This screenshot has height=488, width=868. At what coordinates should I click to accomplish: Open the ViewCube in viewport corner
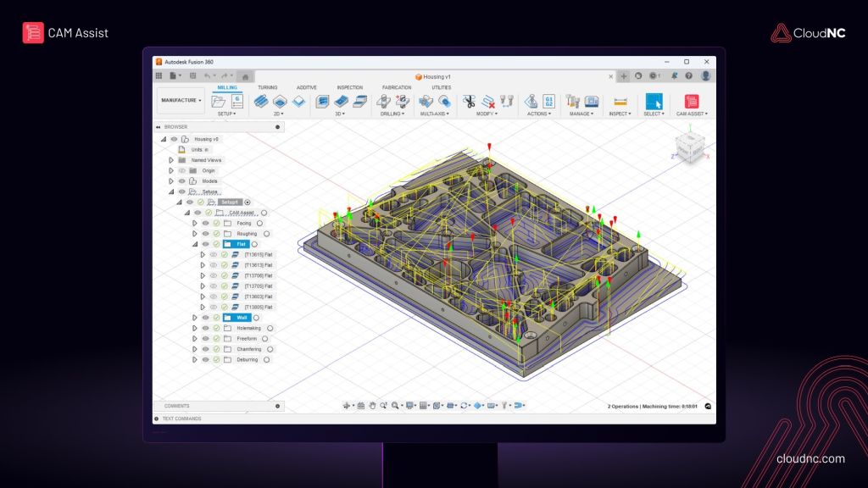pos(690,146)
